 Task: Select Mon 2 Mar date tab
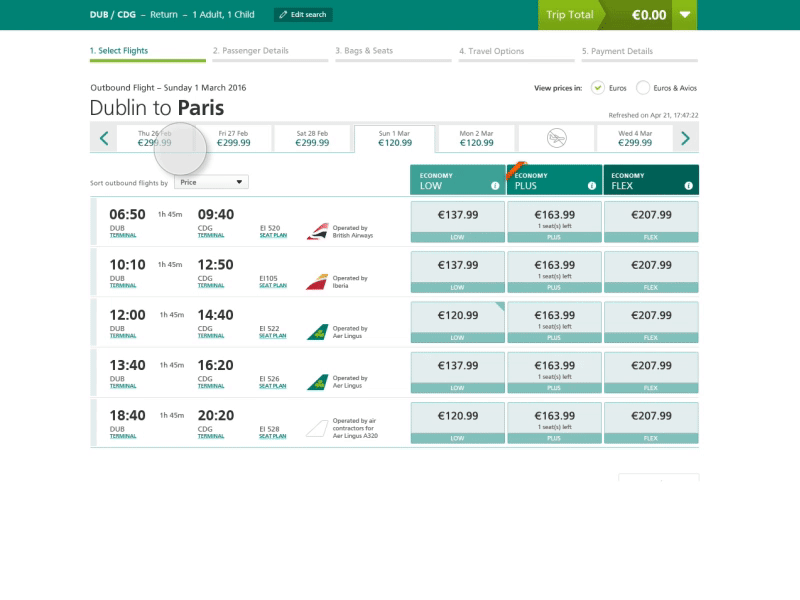point(477,138)
